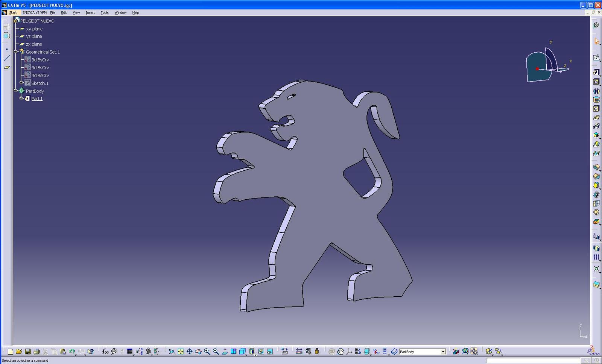Click the Line tool in left toolbar
Viewport: 602px width, 364px height.
7,58
